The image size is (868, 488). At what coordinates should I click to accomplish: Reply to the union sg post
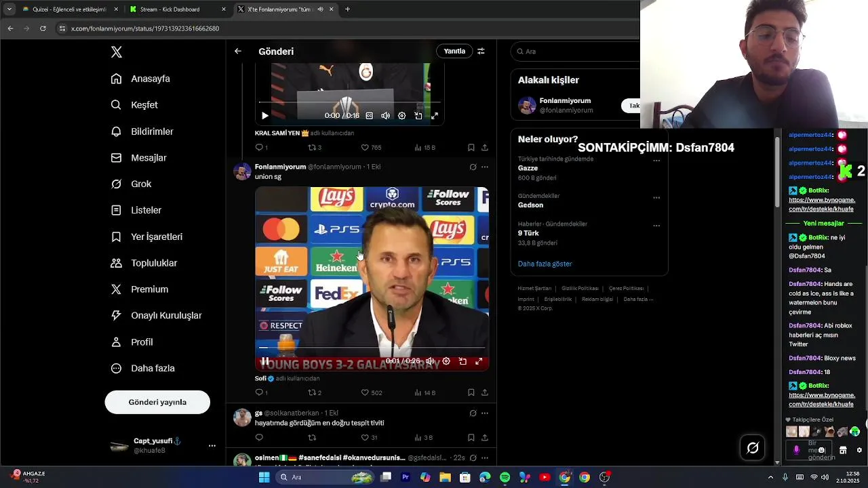[262, 392]
